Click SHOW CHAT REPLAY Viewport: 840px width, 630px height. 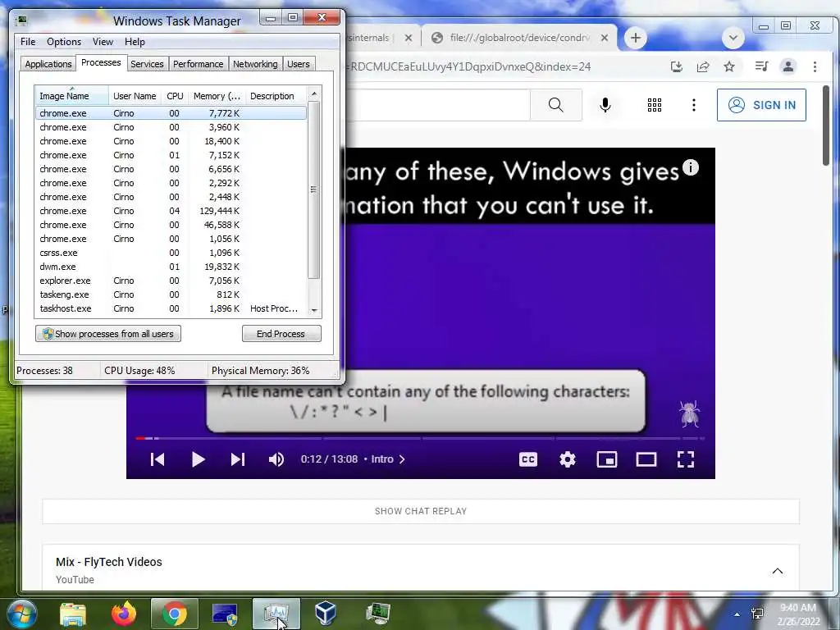coord(421,511)
